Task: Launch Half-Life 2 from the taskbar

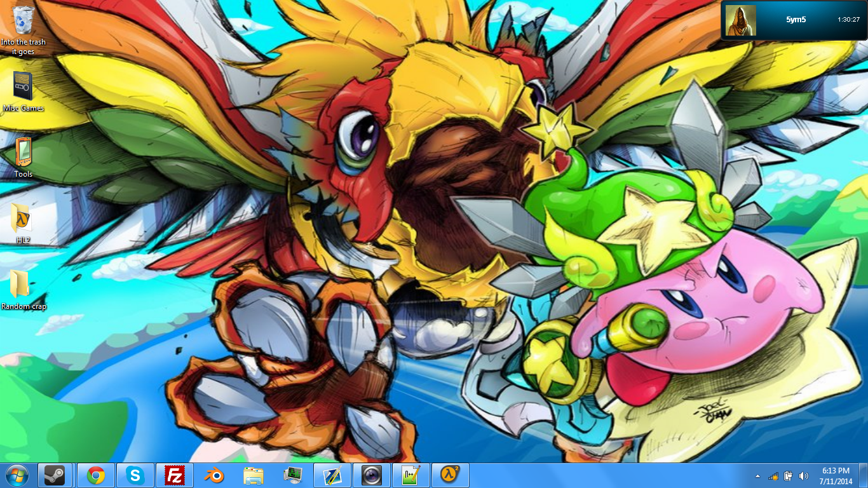Action: (x=451, y=475)
